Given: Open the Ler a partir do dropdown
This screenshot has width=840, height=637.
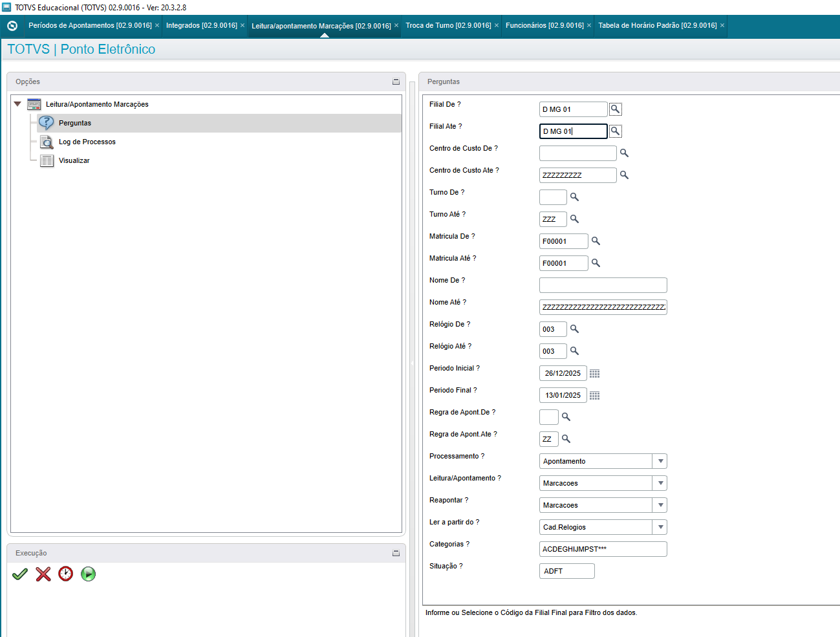Looking at the screenshot, I should 660,527.
